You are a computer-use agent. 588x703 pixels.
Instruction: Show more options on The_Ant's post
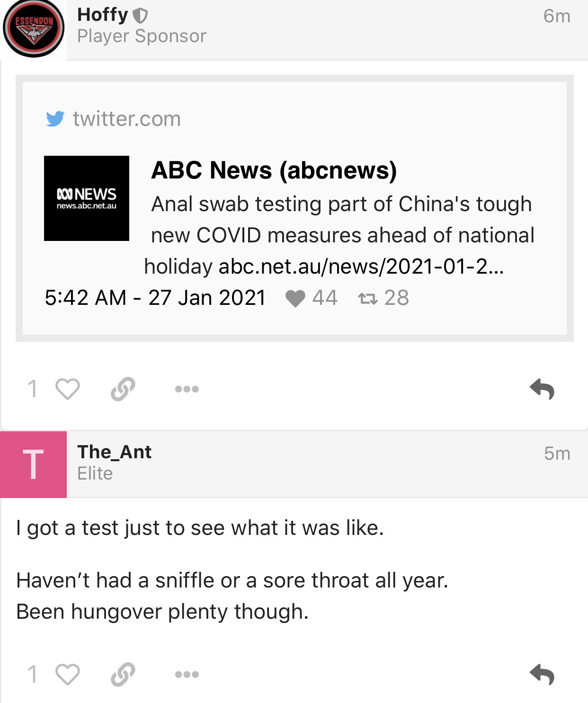coord(187,674)
